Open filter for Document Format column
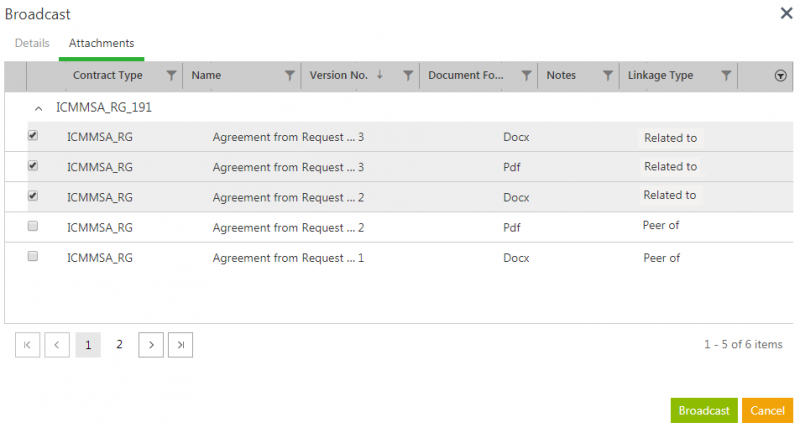 click(526, 76)
